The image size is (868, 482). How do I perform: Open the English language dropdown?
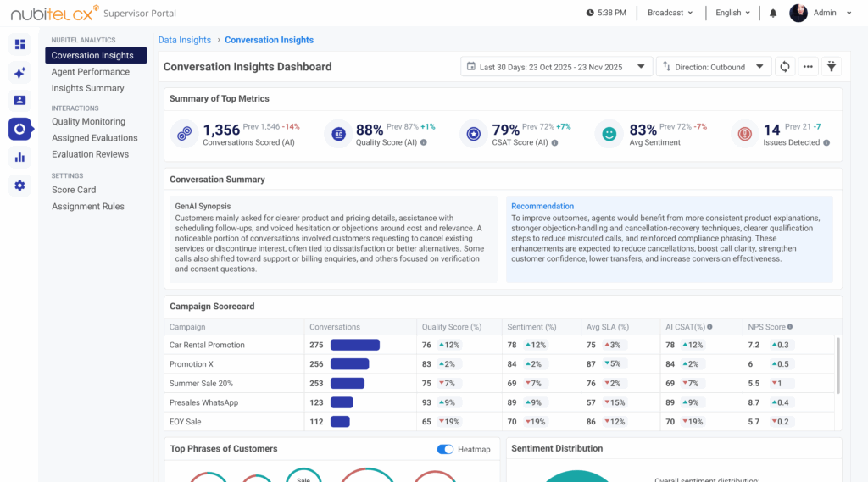click(732, 13)
